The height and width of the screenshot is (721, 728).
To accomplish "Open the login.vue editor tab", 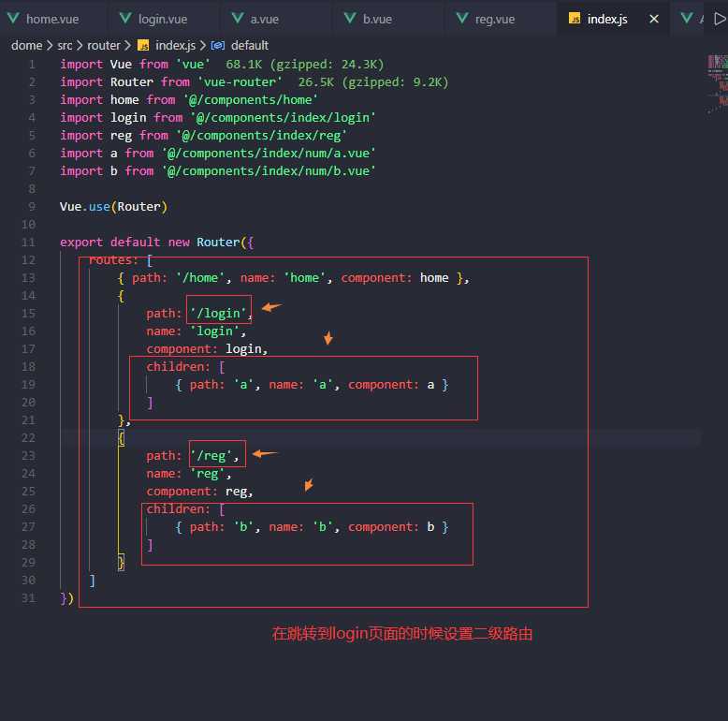I will [x=163, y=19].
